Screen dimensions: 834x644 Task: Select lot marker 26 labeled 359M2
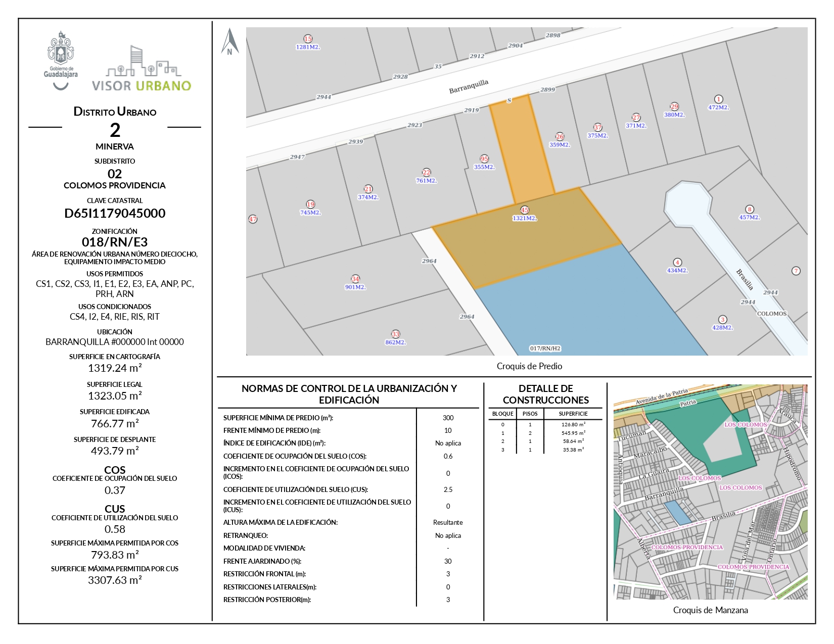pos(560,136)
